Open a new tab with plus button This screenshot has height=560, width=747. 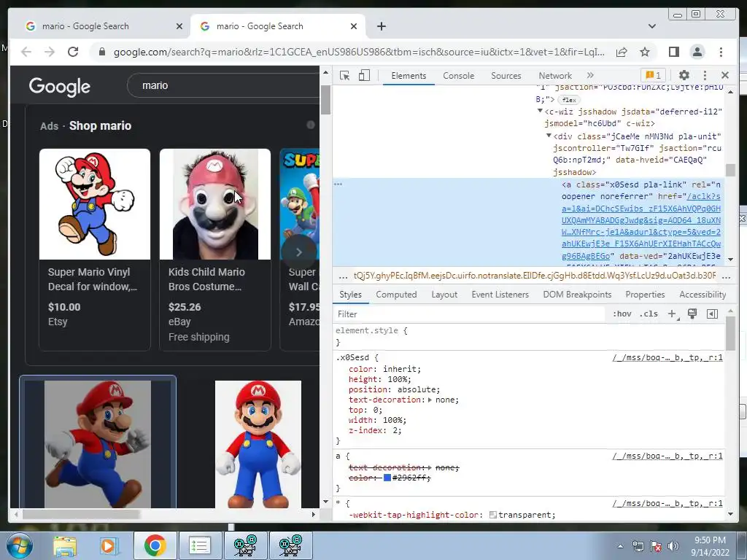(x=381, y=26)
